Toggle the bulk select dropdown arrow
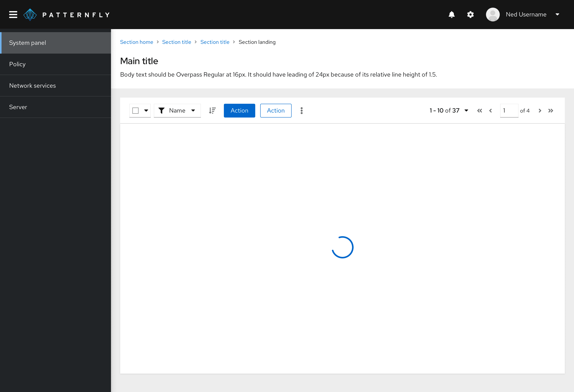The height and width of the screenshot is (392, 574). [x=147, y=110]
